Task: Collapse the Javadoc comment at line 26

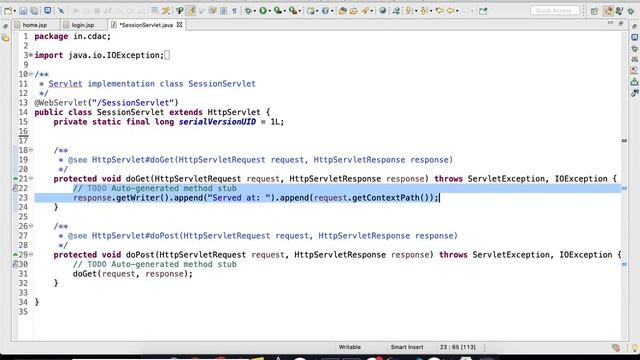Action: point(31,226)
